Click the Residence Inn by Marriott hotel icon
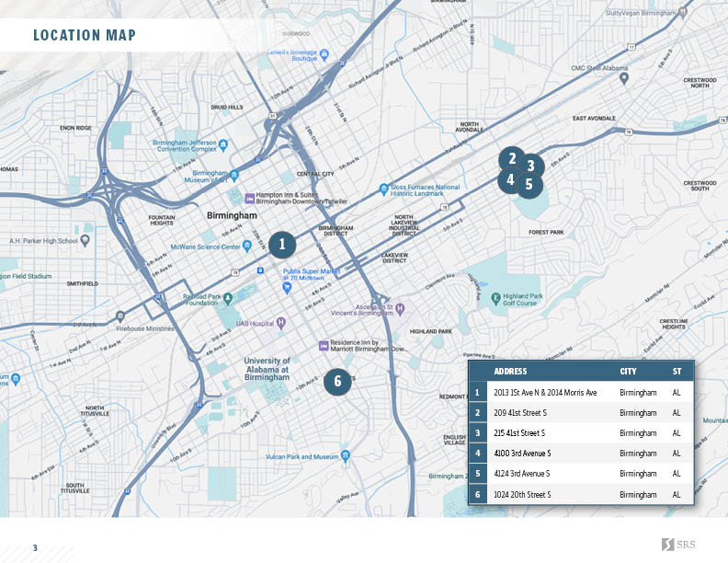Image resolution: width=728 pixels, height=563 pixels. pos(324,346)
